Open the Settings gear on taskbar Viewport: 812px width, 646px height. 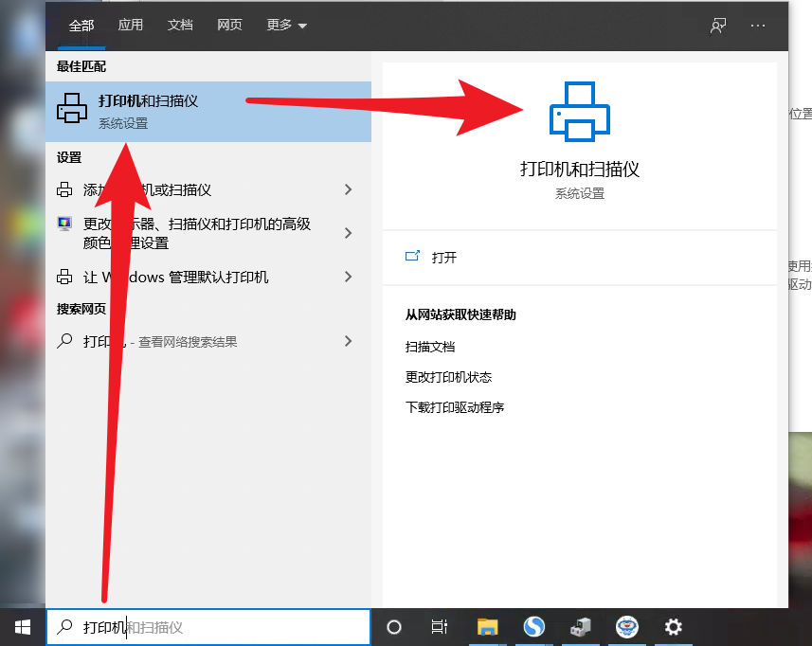point(674,627)
